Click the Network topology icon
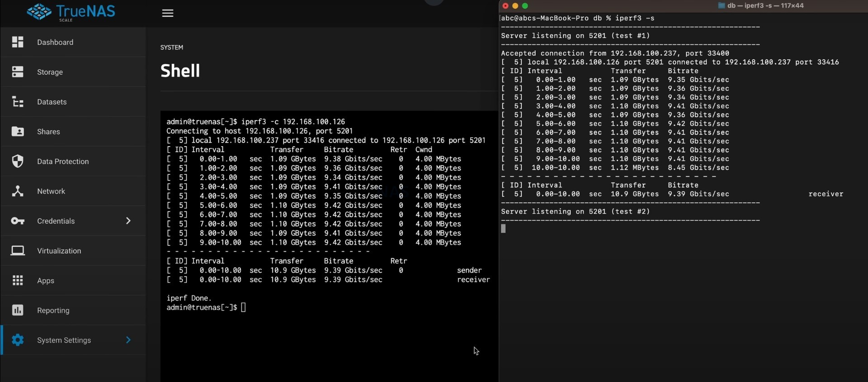The height and width of the screenshot is (382, 868). 18,191
